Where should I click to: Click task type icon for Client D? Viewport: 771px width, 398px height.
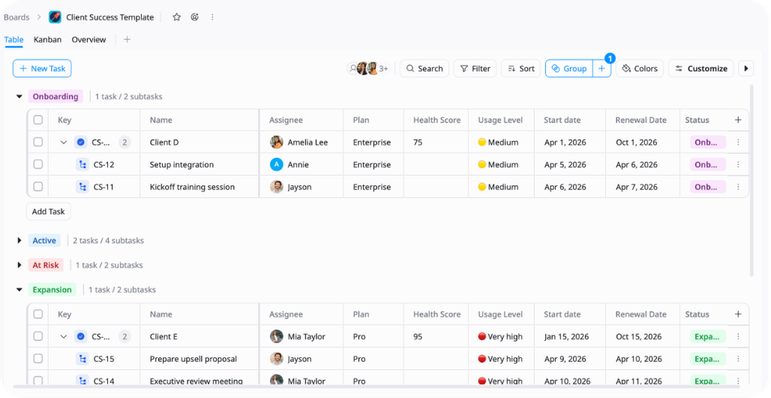81,142
